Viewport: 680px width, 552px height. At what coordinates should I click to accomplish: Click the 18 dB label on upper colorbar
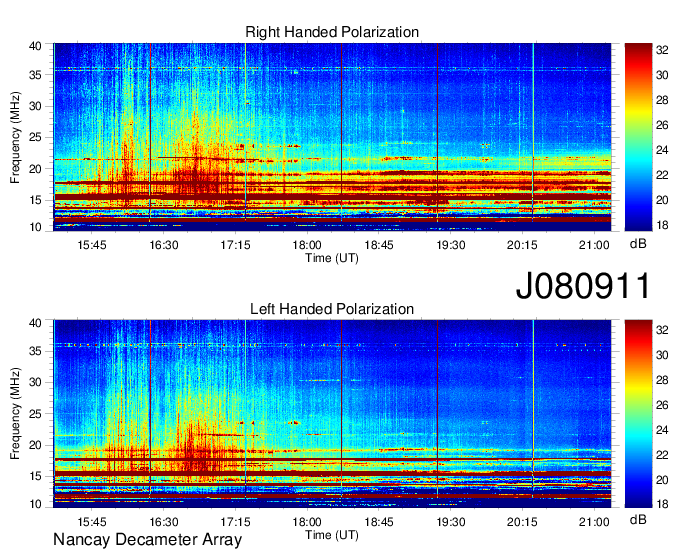pos(662,225)
